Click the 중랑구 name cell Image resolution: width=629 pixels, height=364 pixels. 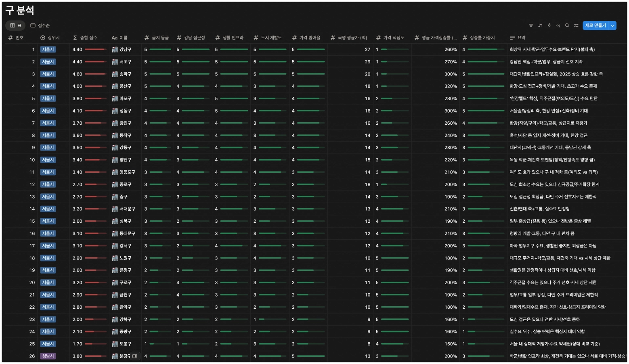pos(125,332)
